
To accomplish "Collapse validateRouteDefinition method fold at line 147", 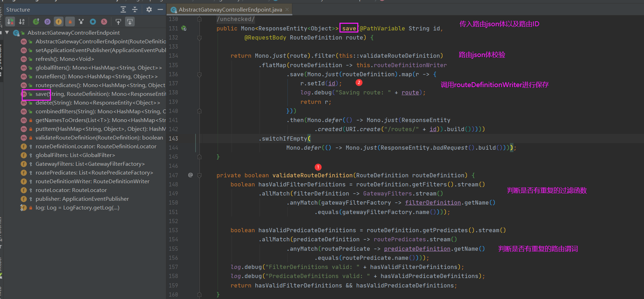I will coord(199,175).
